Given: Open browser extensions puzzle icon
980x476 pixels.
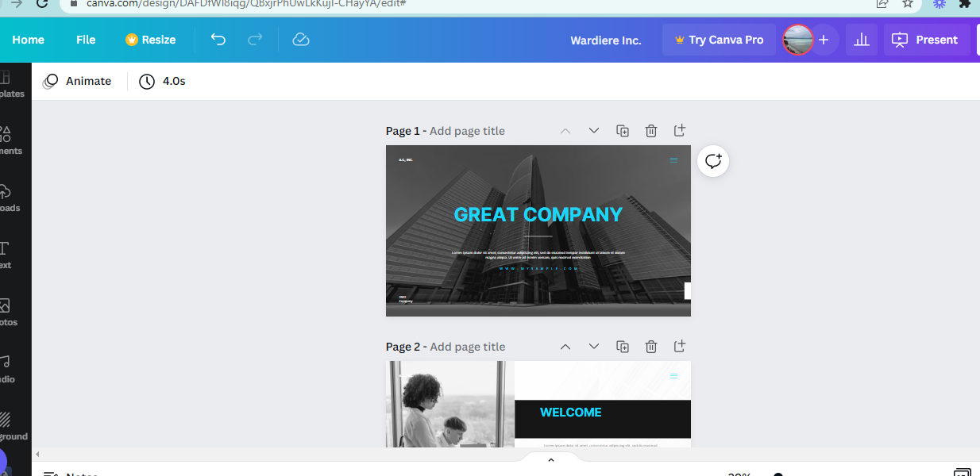Looking at the screenshot, I should (965, 3).
